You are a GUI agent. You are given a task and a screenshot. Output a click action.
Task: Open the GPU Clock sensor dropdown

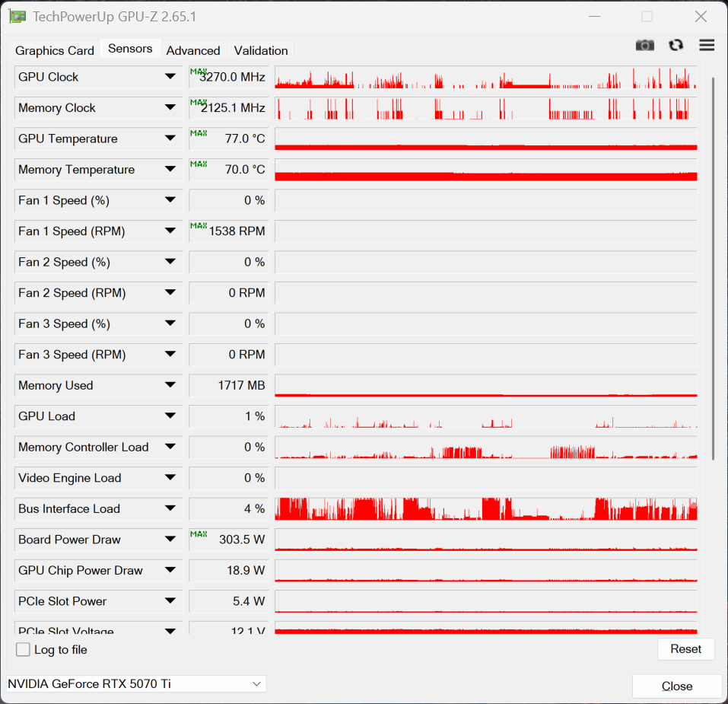(170, 77)
